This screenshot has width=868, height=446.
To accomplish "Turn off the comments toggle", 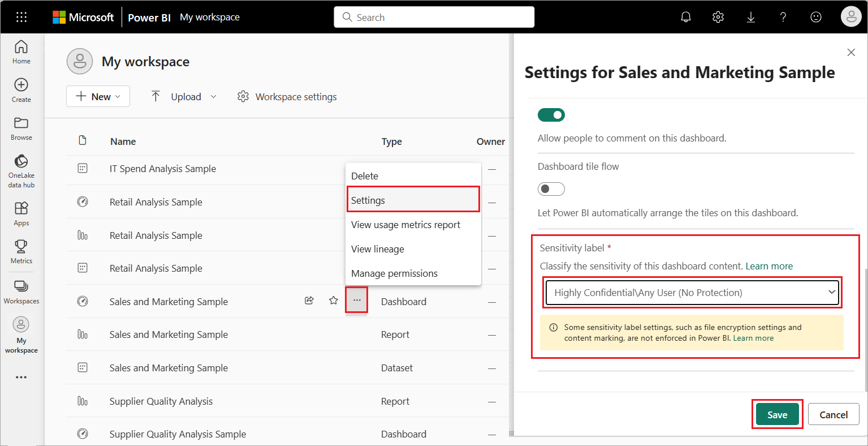I will point(551,115).
